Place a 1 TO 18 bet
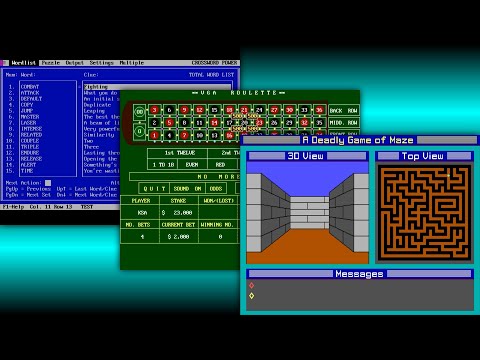 point(163,165)
